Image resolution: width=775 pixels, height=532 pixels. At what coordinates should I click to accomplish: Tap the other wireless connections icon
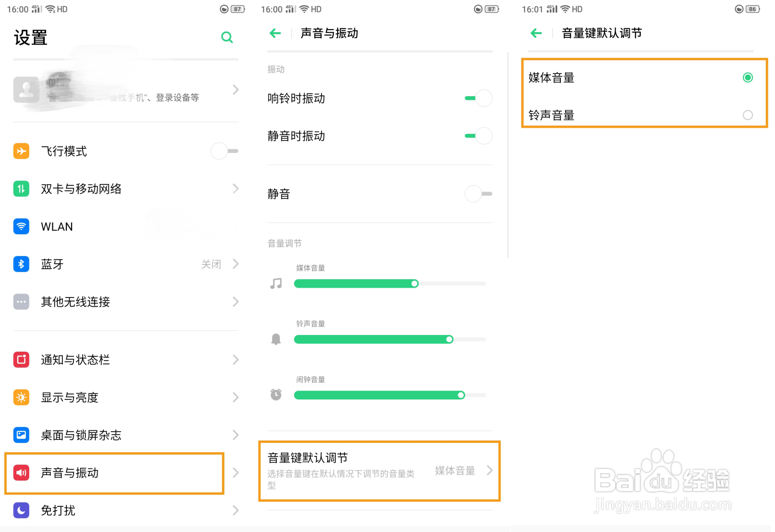coord(21,302)
